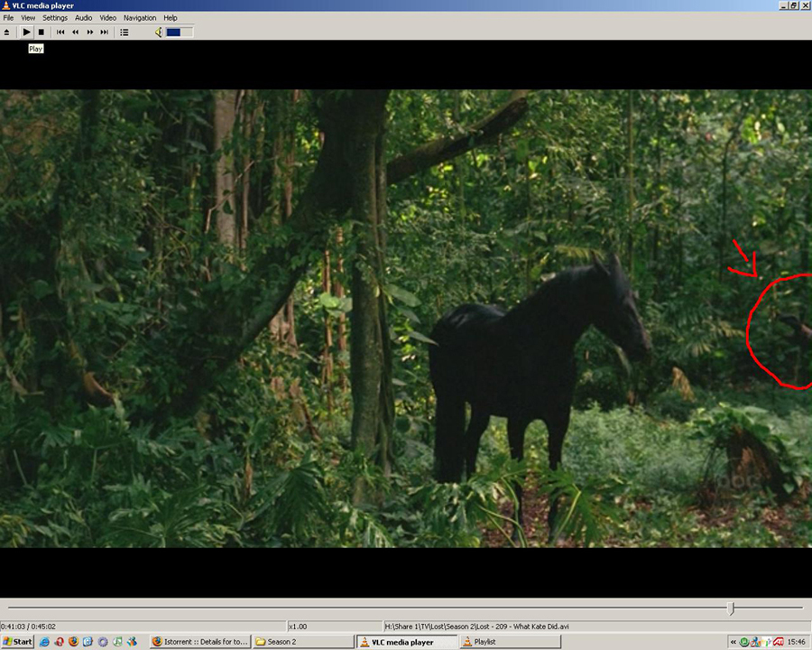Screen dimensions: 812x650
Task: Adjust the volume level bar
Action: coord(180,32)
